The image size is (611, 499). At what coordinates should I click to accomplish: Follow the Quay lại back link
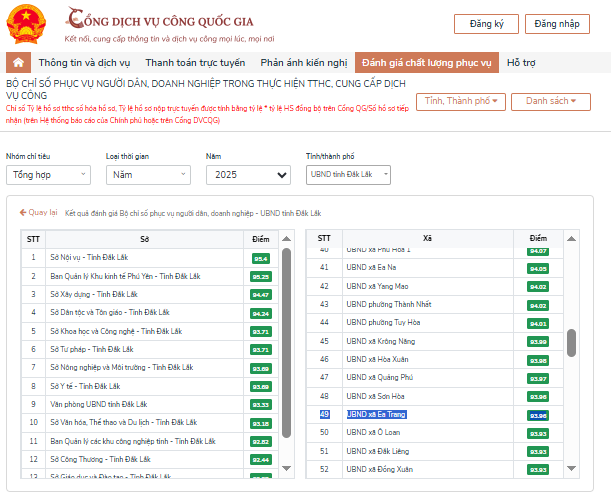click(39, 213)
